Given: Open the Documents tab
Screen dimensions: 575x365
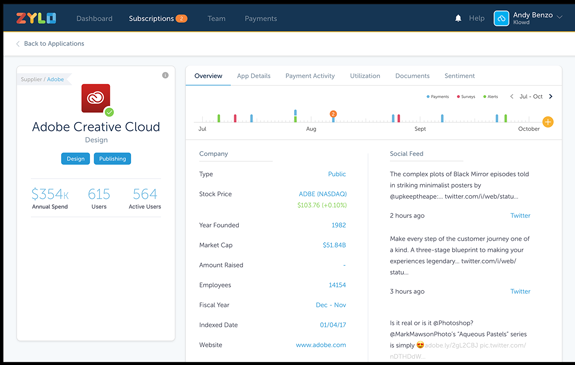Looking at the screenshot, I should pos(412,76).
